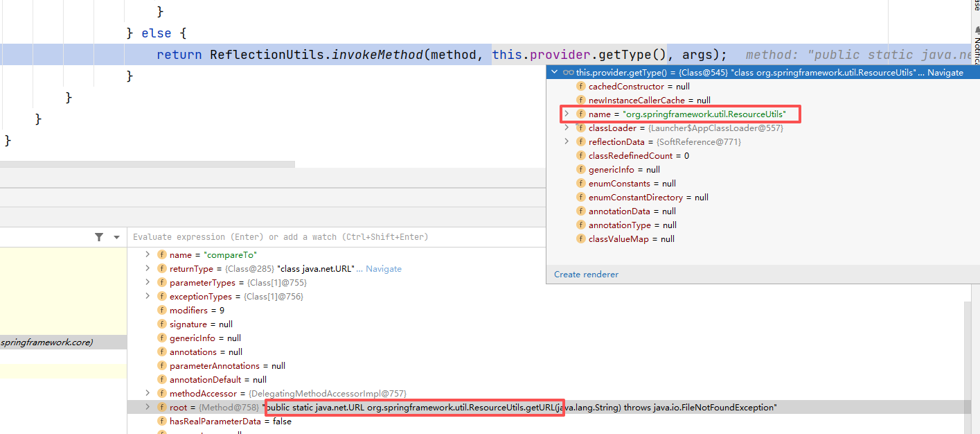Expand the root Method@758 node
The width and height of the screenshot is (980, 434).
pyautogui.click(x=148, y=407)
